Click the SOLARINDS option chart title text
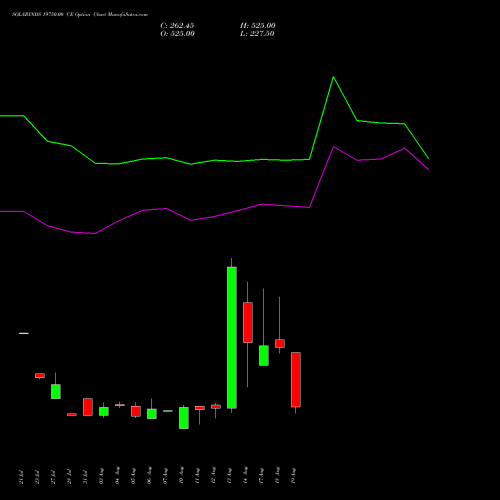This screenshot has width=500, height=500. click(x=80, y=15)
